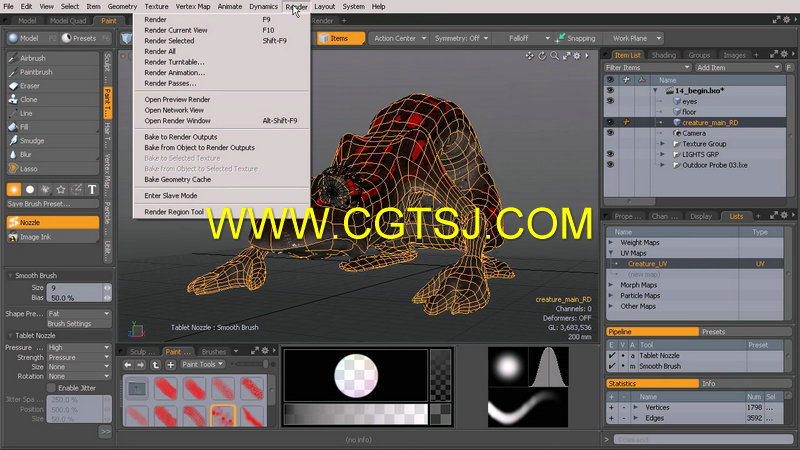This screenshot has height=450, width=800.
Task: Toggle Smooth Brush enable checkmark
Action: click(x=611, y=366)
